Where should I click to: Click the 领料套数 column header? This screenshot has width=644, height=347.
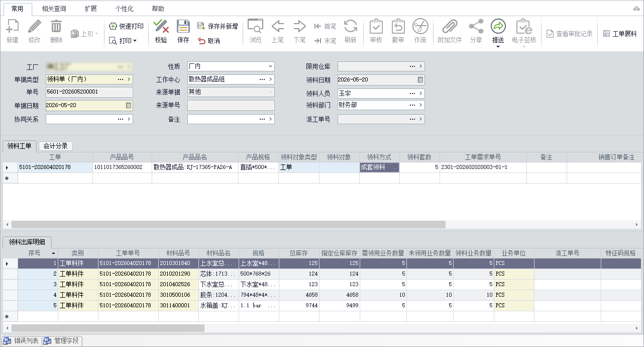[419, 157]
